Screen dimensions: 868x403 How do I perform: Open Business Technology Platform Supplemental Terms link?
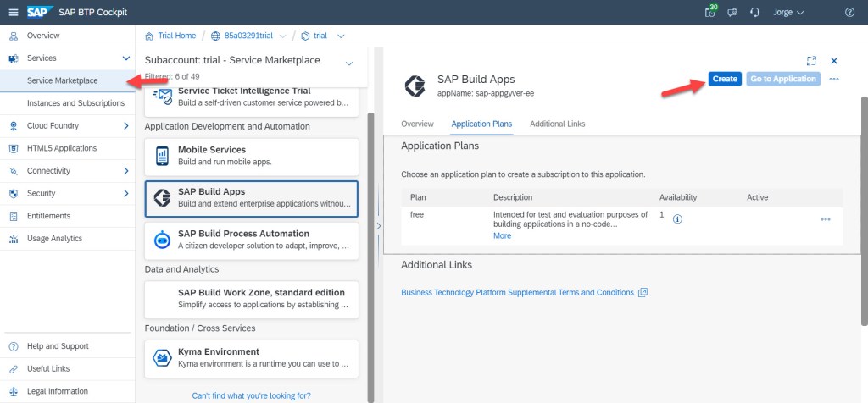(517, 292)
